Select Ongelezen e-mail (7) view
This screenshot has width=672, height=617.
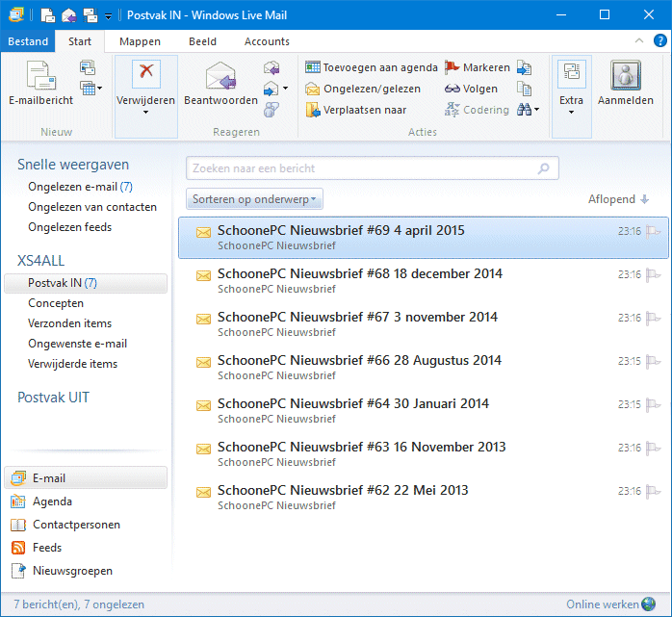80,187
